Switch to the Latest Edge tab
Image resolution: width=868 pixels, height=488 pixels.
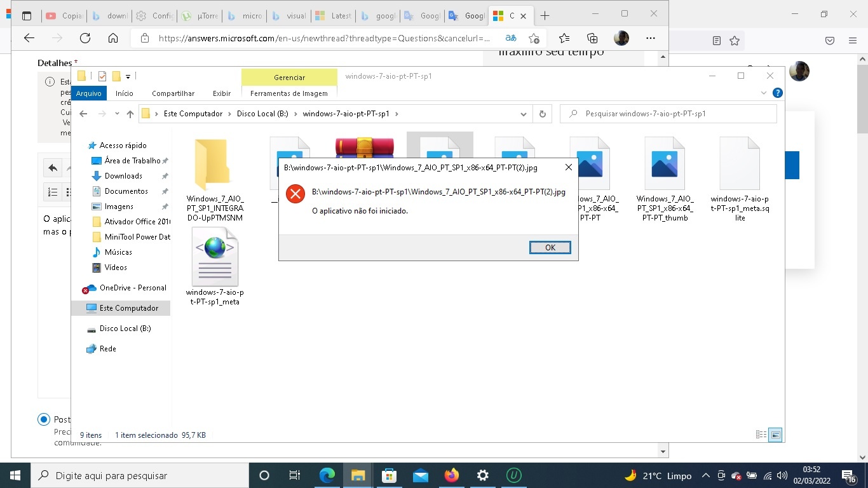(333, 16)
